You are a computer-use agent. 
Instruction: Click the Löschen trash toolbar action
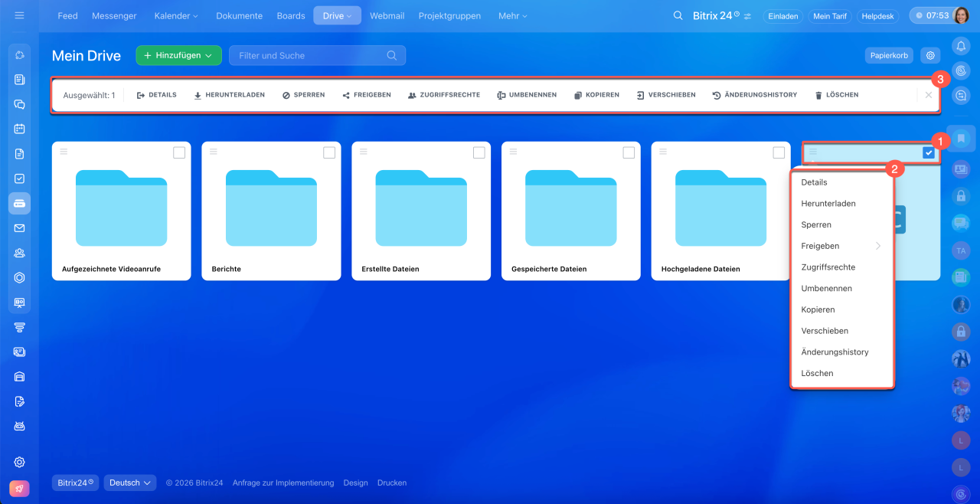[x=836, y=95]
